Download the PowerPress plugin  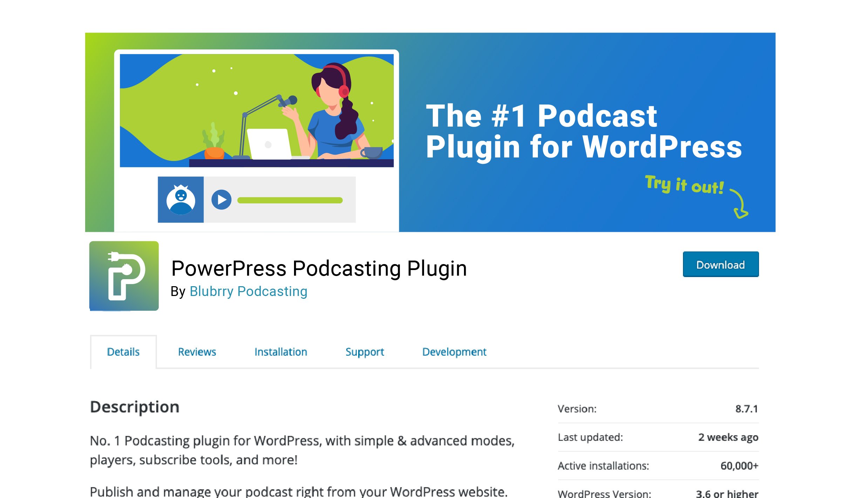[x=720, y=264]
